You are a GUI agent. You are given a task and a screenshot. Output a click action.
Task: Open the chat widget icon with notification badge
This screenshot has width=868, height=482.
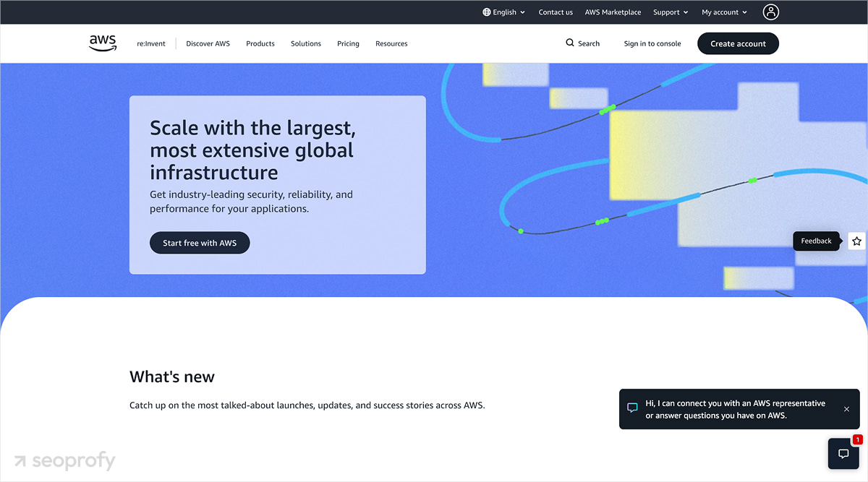[843, 454]
